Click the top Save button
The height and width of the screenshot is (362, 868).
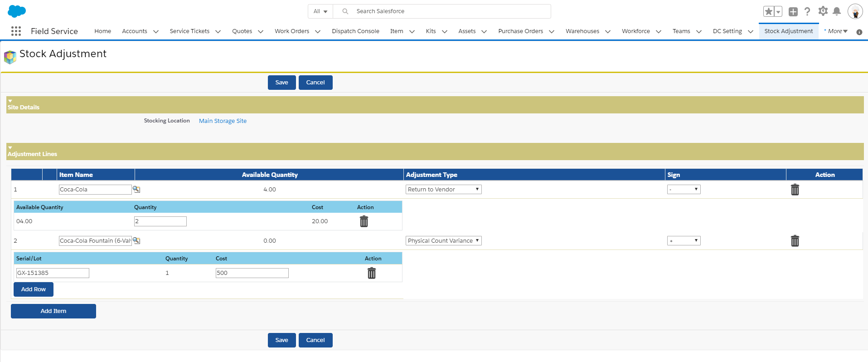coord(282,83)
